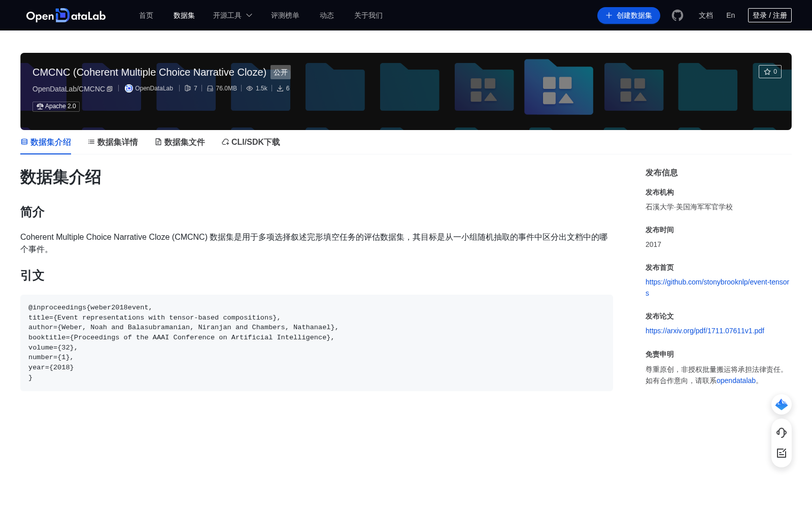Copy the OpenDataLab/CMCNC path icon
This screenshot has height=508, width=812.
(x=110, y=89)
